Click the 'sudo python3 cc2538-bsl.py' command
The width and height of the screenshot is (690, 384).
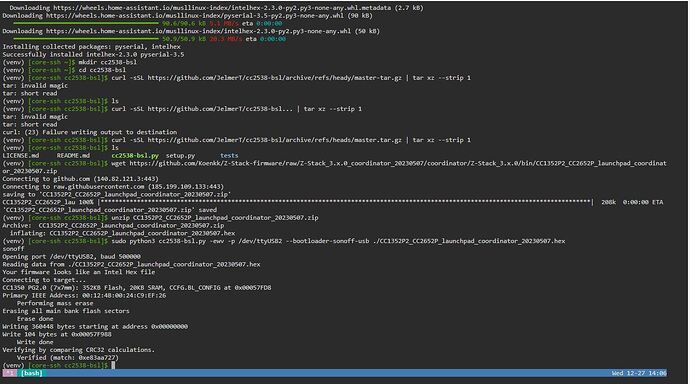[338, 241]
